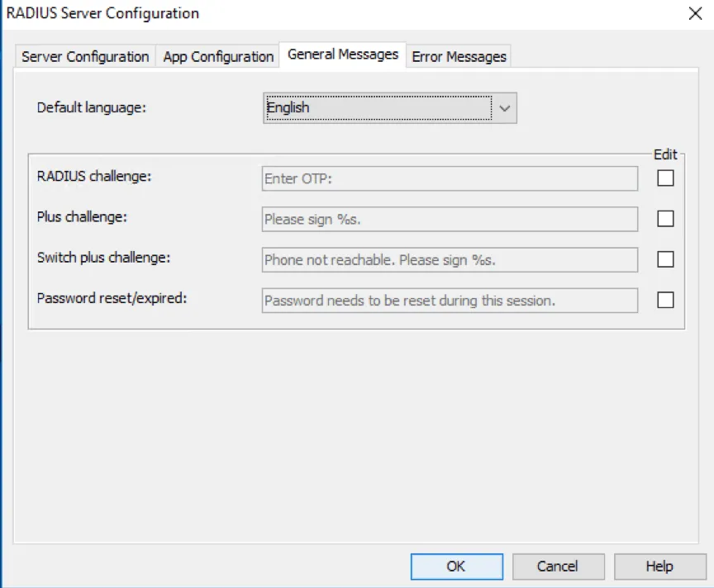Click the Switch plus challenge input field
The width and height of the screenshot is (714, 588).
(450, 259)
